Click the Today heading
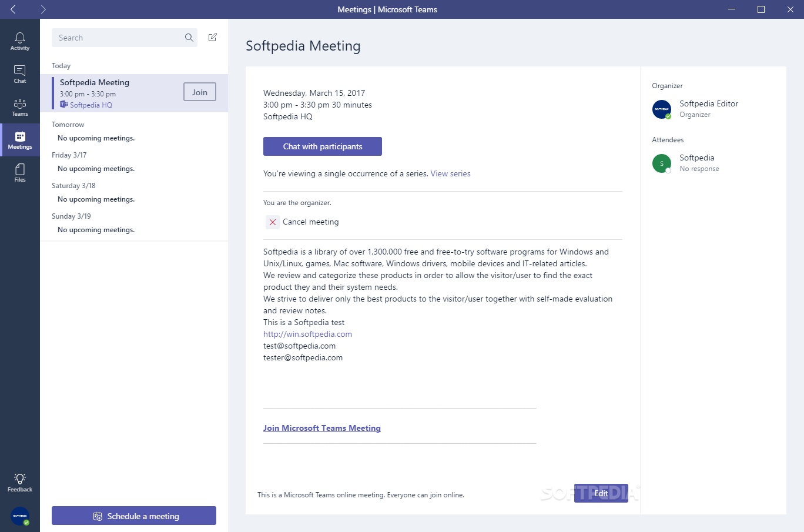804x532 pixels. tap(61, 65)
